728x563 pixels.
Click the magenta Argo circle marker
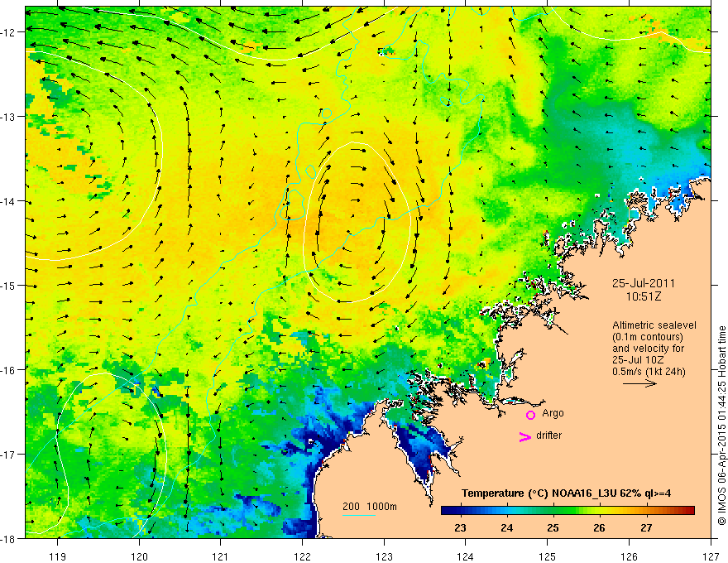point(530,415)
